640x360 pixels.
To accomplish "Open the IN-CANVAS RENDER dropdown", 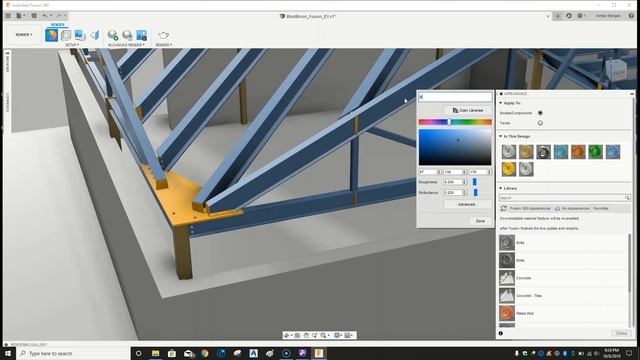I will click(x=127, y=45).
